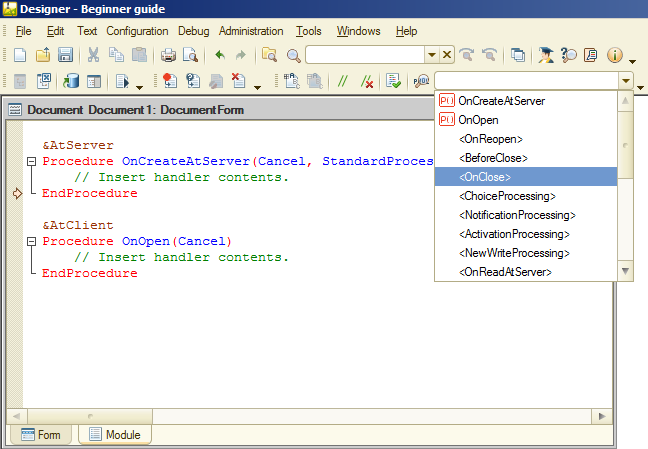Click the dropdown list scroll down arrow

point(625,272)
